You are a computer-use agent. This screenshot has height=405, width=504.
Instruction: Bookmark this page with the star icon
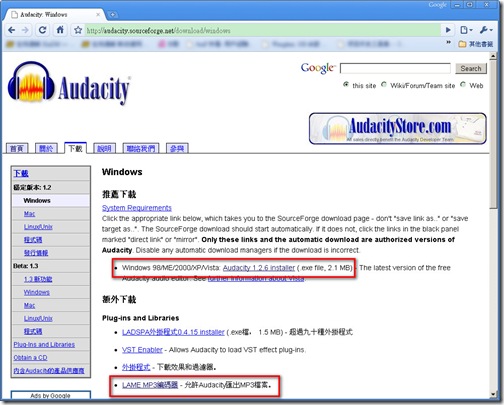pos(78,30)
